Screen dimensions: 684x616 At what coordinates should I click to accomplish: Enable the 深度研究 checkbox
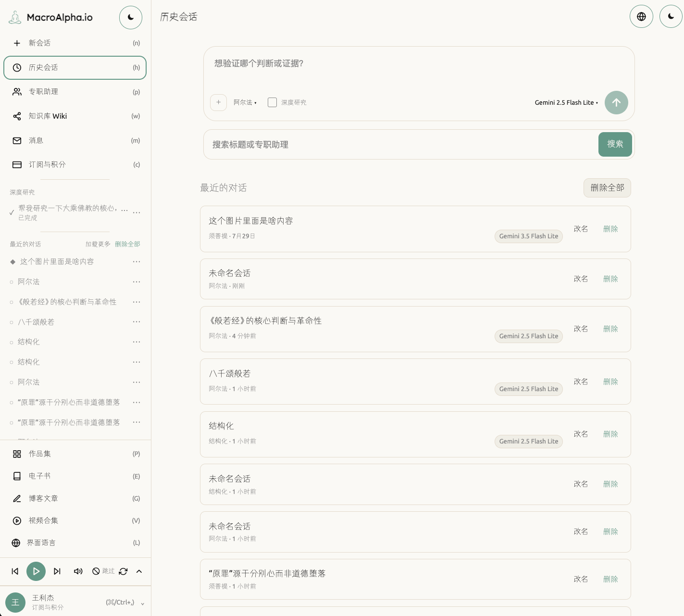coord(272,102)
